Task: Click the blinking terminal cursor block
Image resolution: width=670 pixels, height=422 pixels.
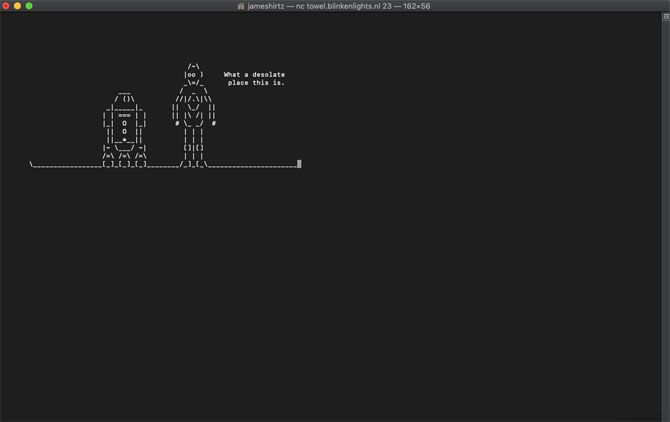Action: (x=299, y=164)
